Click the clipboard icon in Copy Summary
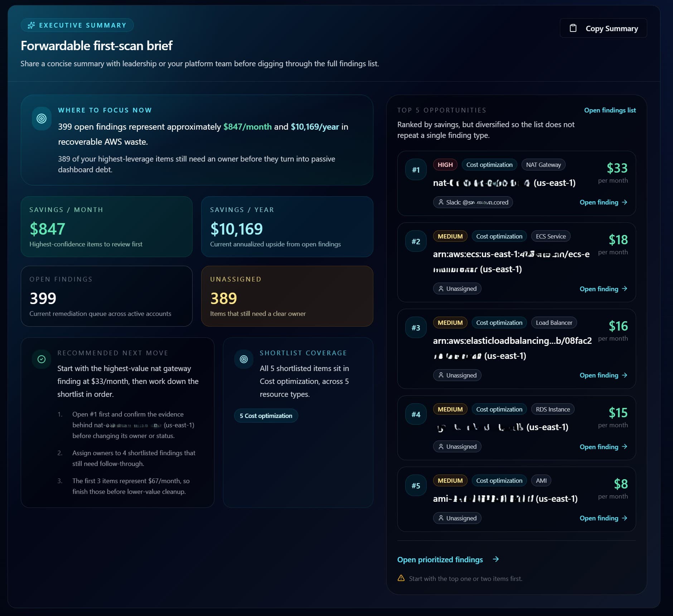The image size is (673, 616). click(573, 28)
